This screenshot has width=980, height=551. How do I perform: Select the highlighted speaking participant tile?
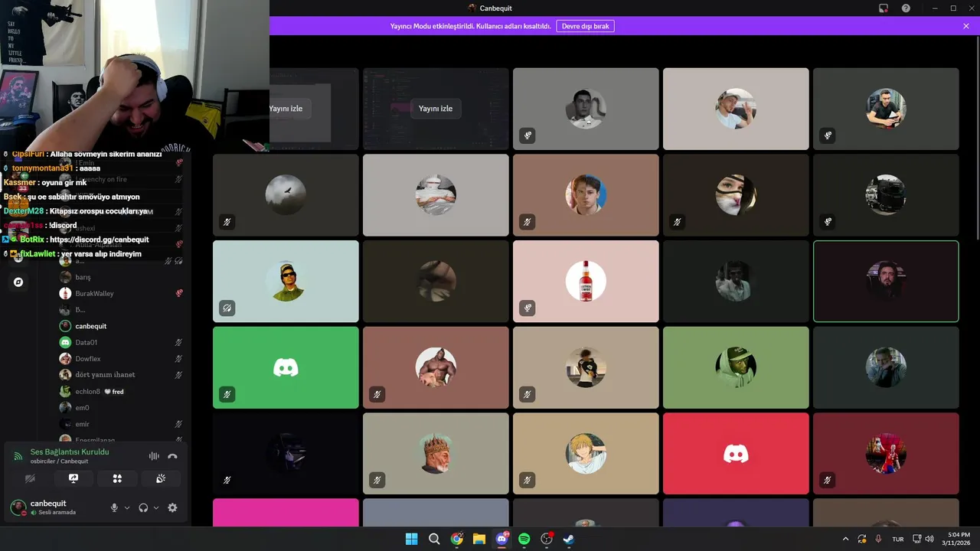886,282
